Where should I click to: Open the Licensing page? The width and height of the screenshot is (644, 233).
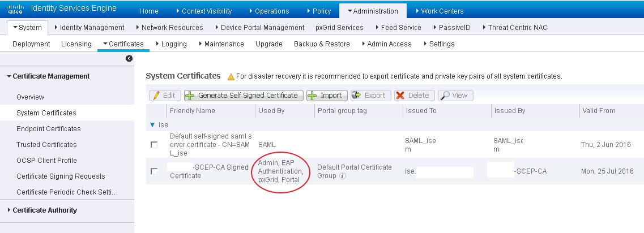coord(76,44)
